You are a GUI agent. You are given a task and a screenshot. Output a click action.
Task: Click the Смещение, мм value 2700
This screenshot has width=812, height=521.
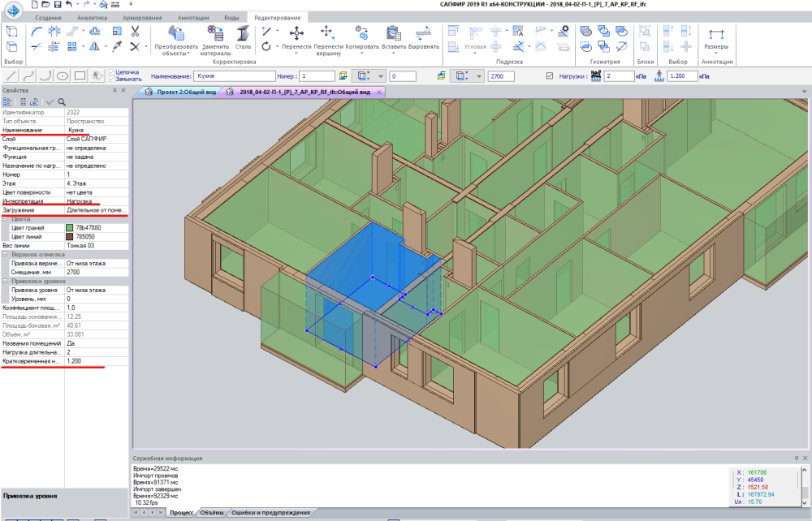(x=97, y=272)
